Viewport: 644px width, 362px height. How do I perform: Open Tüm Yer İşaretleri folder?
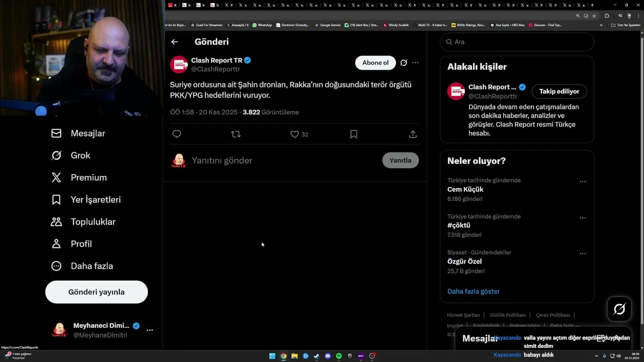625,25
